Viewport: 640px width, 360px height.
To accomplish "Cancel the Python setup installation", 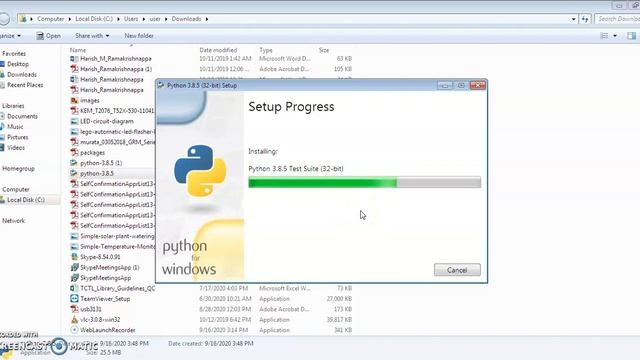I will click(457, 270).
